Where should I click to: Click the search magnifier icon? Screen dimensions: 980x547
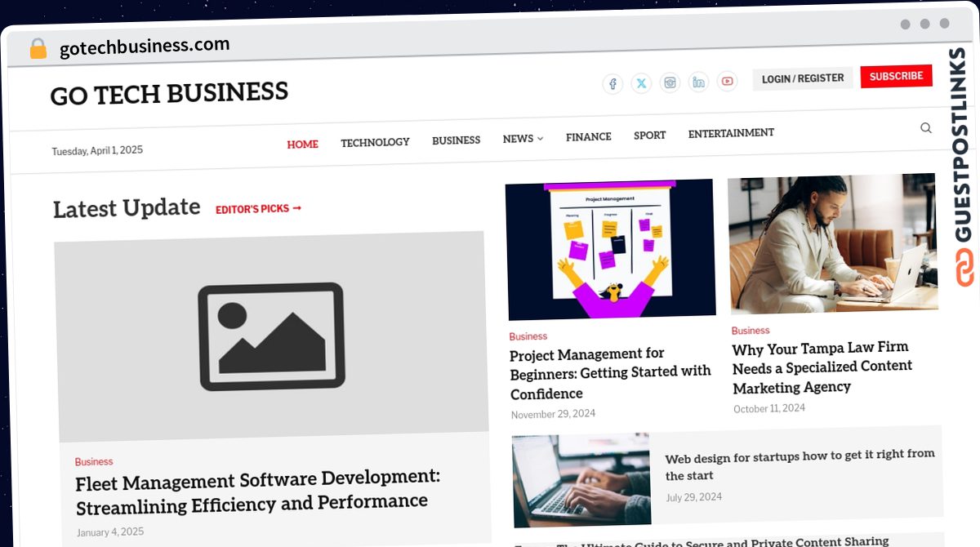tap(925, 128)
